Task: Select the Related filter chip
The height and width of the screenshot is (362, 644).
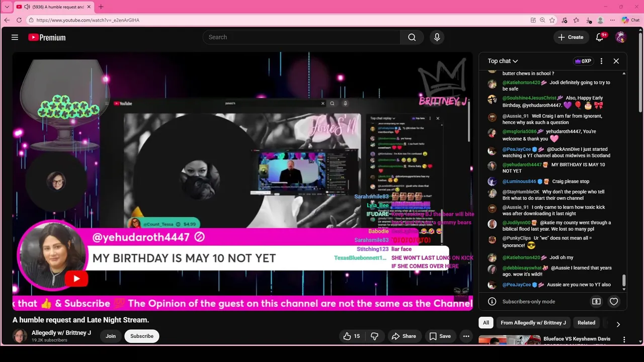Action: (x=586, y=323)
